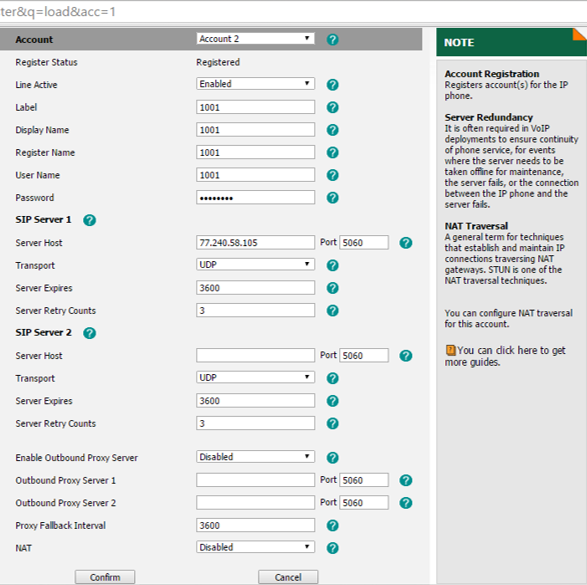Follow the 'click here to get more guides' link
Image resolution: width=587 pixels, height=585 pixels.
(x=505, y=356)
